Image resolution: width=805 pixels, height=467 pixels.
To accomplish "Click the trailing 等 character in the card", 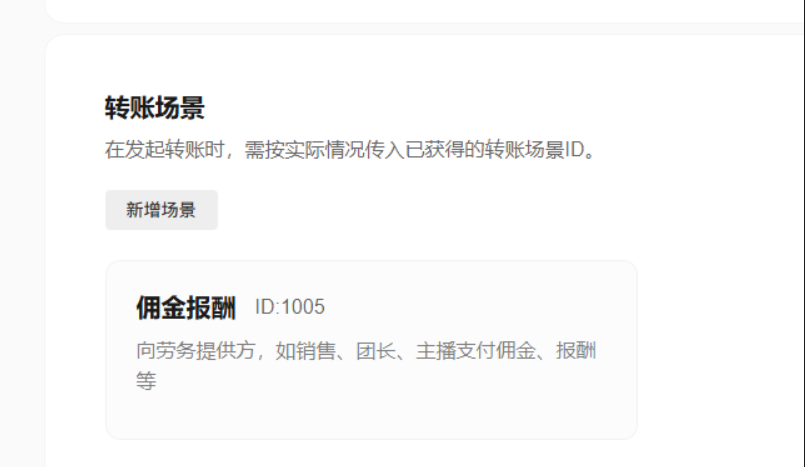I will pos(146,381).
